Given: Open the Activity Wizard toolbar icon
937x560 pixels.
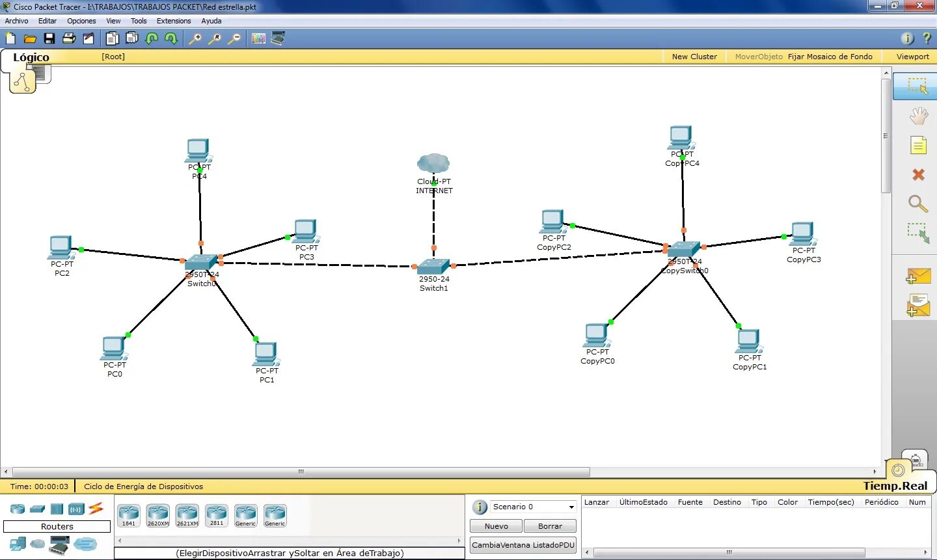Looking at the screenshot, I should (x=88, y=39).
